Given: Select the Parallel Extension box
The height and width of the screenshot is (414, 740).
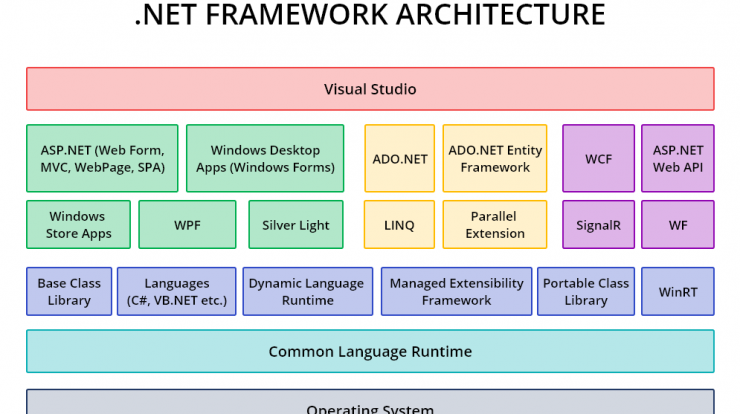Looking at the screenshot, I should 495,224.
